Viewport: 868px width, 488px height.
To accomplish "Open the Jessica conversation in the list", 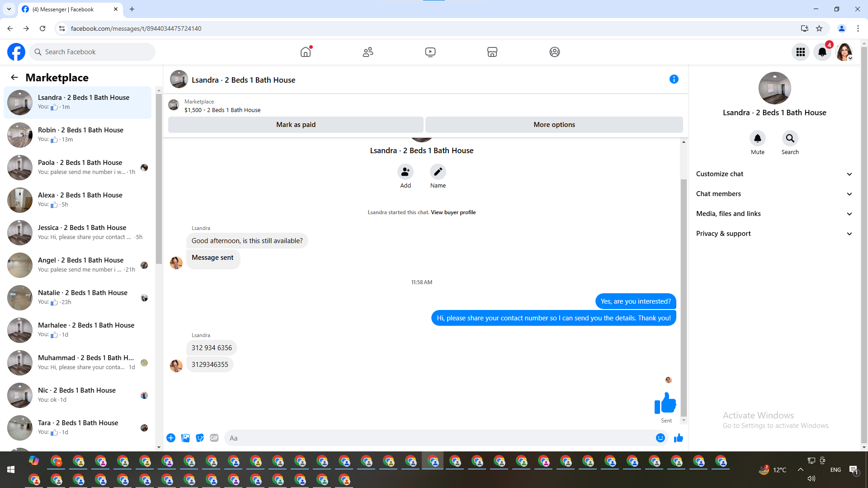I will pyautogui.click(x=78, y=233).
